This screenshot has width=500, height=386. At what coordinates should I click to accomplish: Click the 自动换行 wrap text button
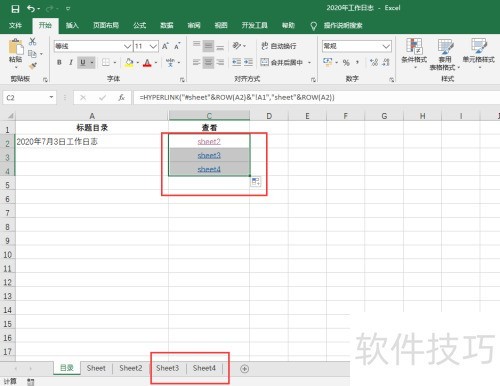(279, 46)
